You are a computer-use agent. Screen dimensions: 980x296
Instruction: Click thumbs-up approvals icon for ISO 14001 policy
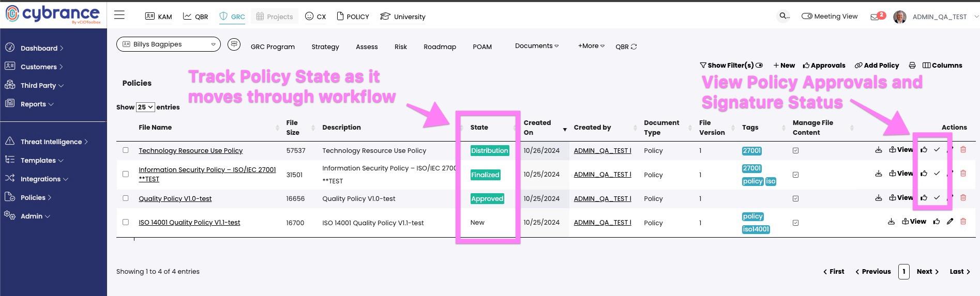pyautogui.click(x=937, y=222)
